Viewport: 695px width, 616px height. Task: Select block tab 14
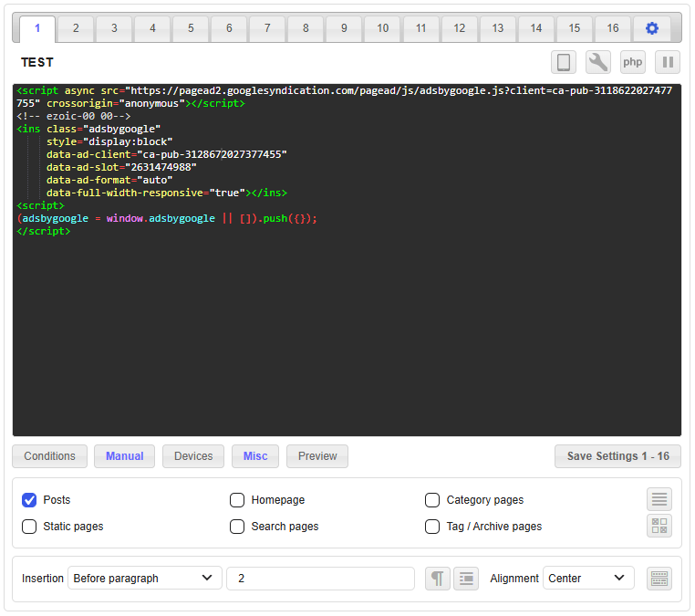tap(536, 29)
